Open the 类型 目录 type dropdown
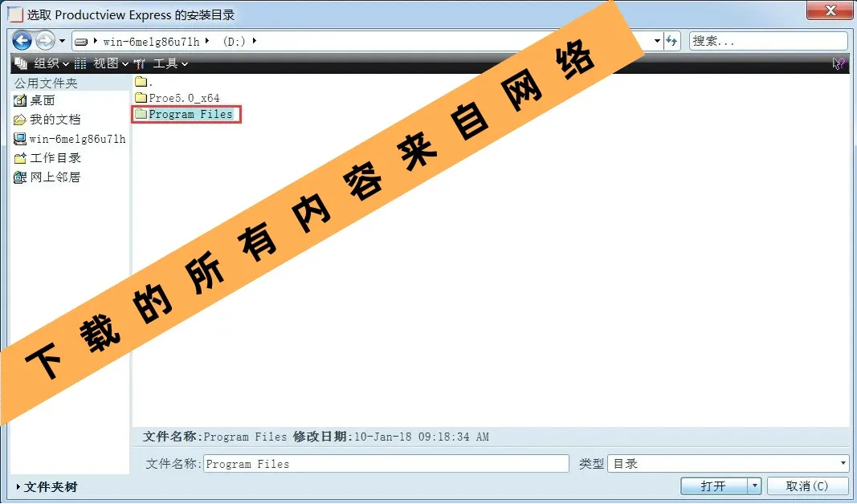 728,464
